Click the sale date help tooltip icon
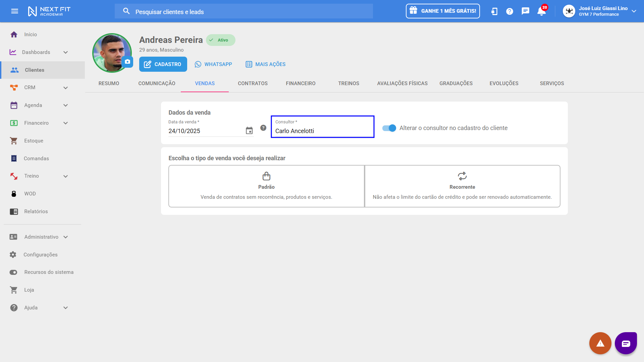644x362 pixels. pyautogui.click(x=263, y=128)
